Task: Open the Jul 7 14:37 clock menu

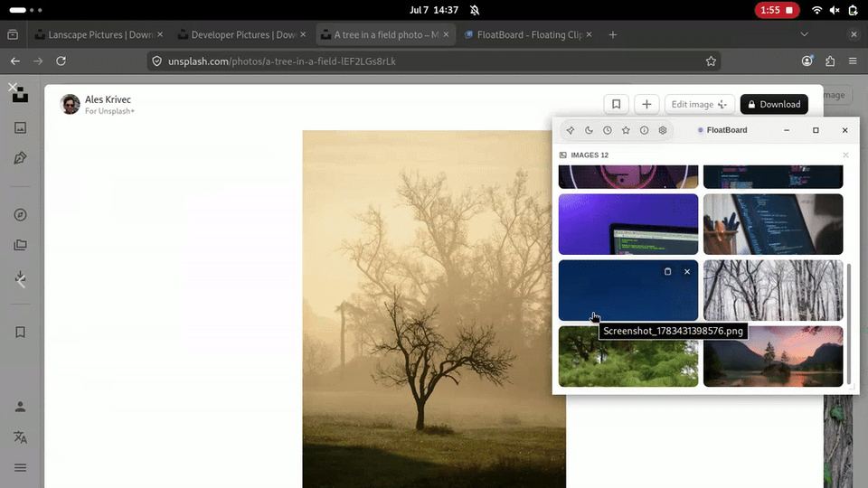Action: coord(434,10)
